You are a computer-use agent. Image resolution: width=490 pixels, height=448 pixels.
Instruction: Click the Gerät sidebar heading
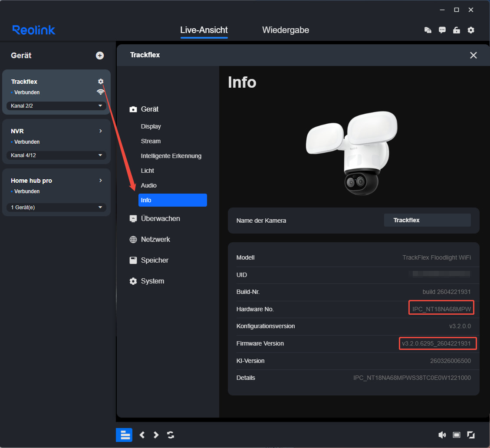pos(21,55)
